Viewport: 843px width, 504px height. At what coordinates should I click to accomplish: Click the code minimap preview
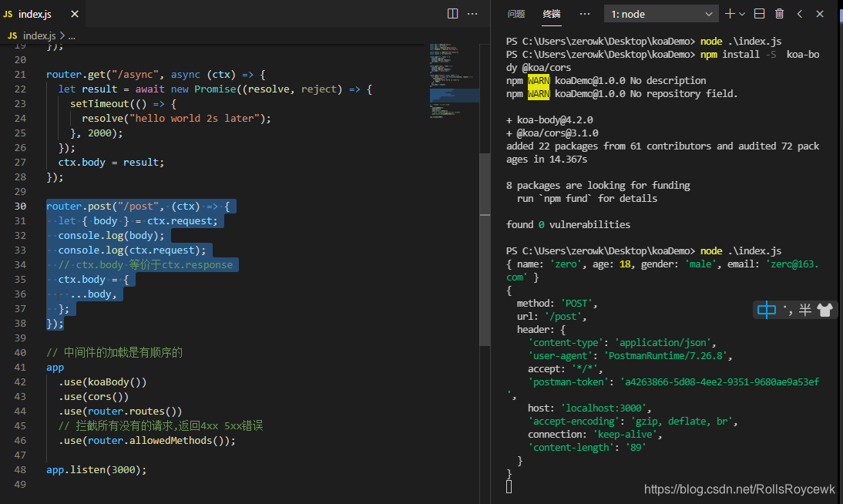(455, 81)
